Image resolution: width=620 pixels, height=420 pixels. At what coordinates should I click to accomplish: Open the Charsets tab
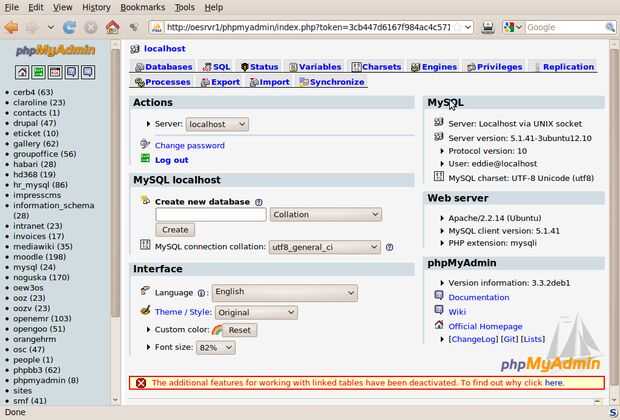376,67
